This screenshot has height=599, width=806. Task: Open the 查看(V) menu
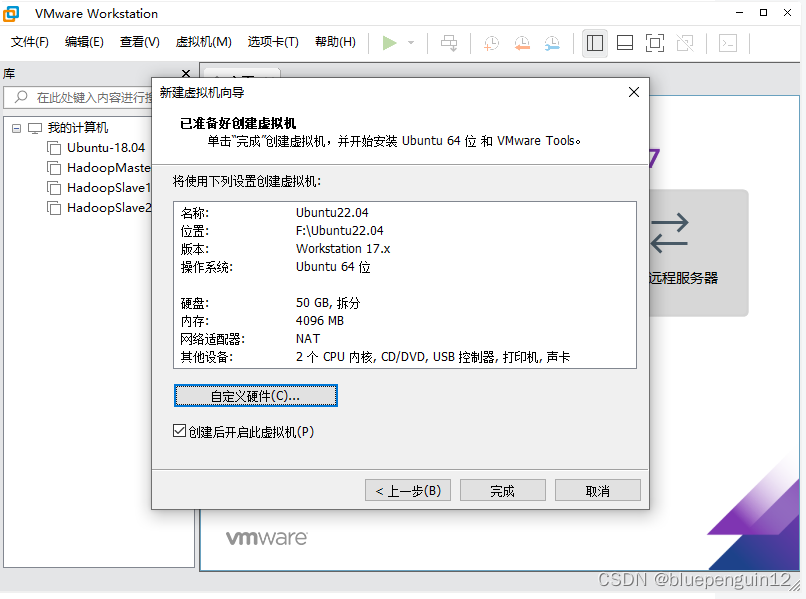(139, 42)
